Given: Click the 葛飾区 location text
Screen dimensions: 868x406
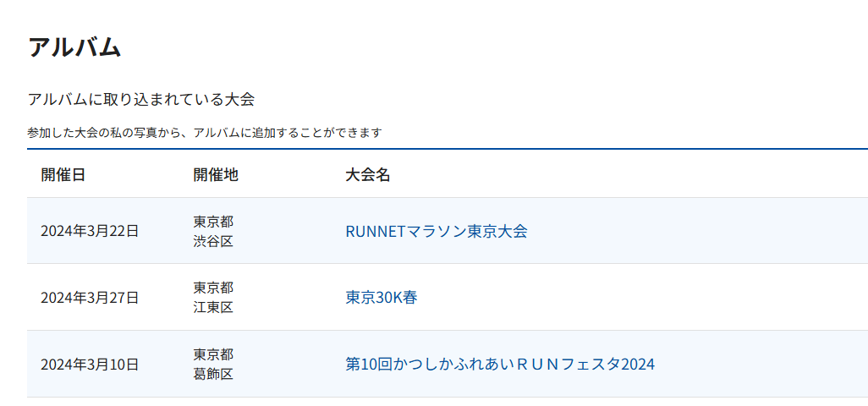Looking at the screenshot, I should click(212, 374).
